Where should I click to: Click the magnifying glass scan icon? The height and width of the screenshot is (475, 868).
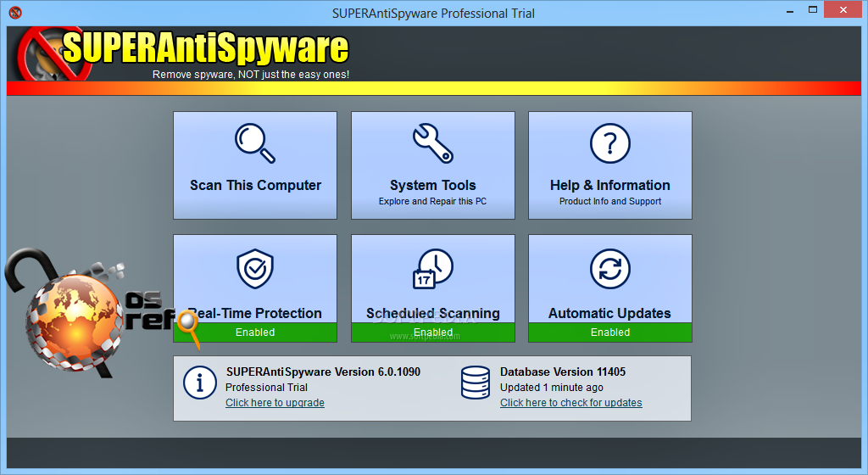click(255, 143)
